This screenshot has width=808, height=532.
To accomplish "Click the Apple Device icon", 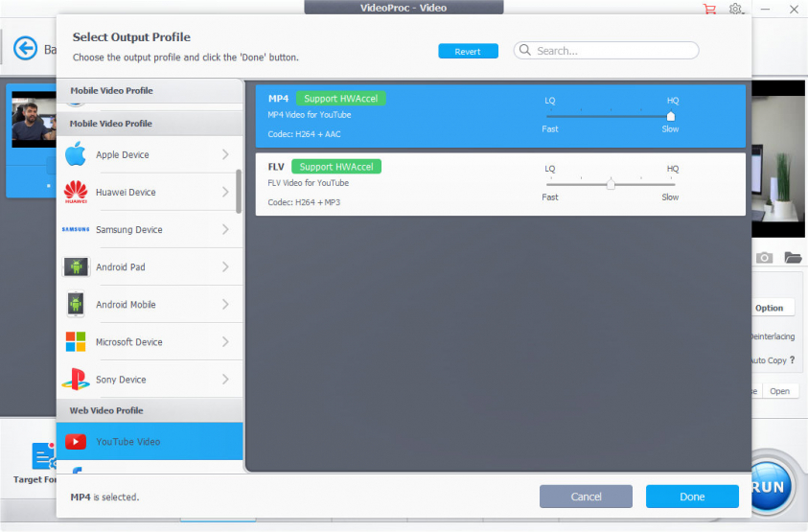I will 76,154.
